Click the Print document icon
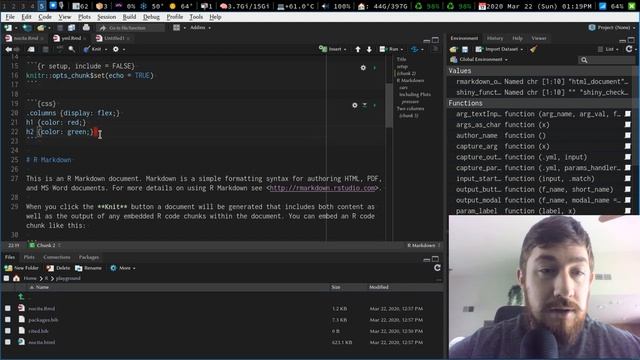This screenshot has width=640, height=360. coord(86,27)
